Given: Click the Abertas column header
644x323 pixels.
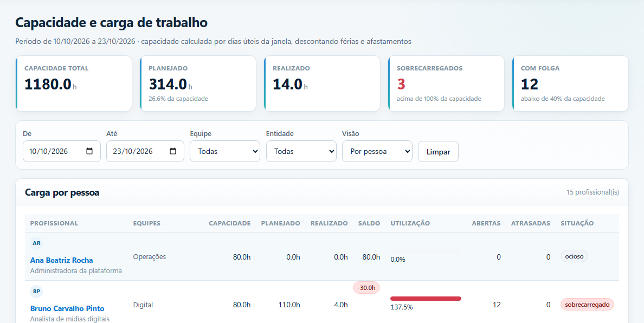Looking at the screenshot, I should pos(486,223).
